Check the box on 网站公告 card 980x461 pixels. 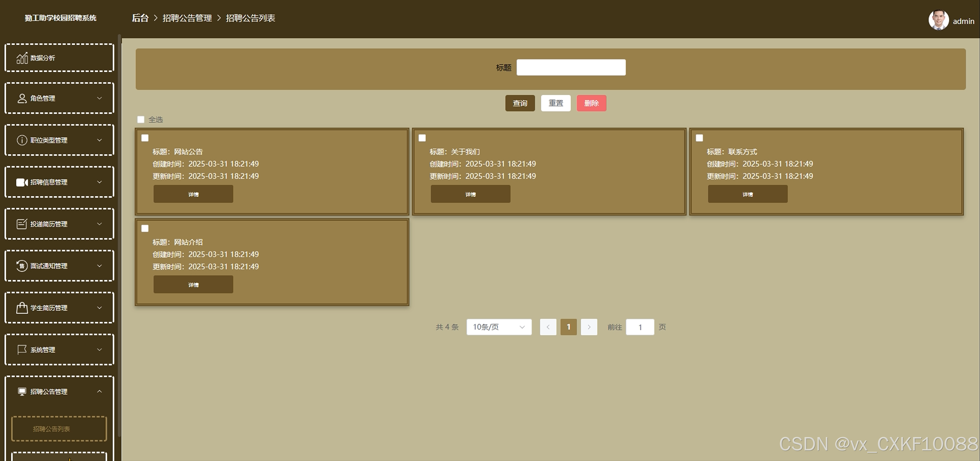point(145,138)
